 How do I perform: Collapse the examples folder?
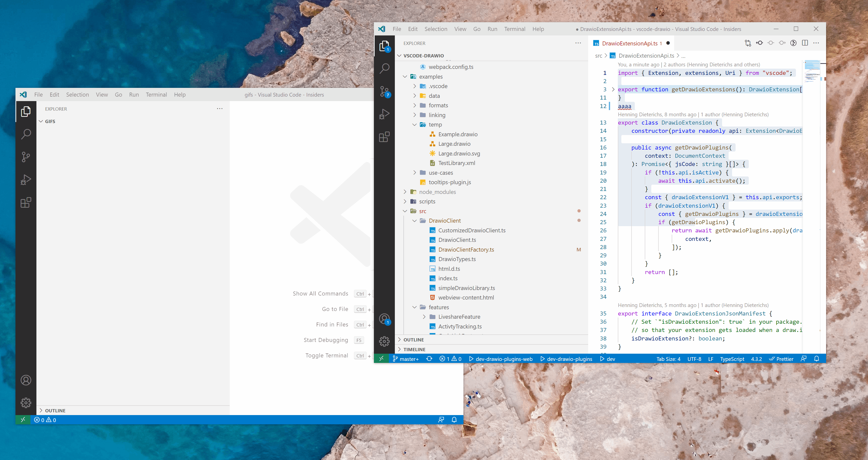405,77
